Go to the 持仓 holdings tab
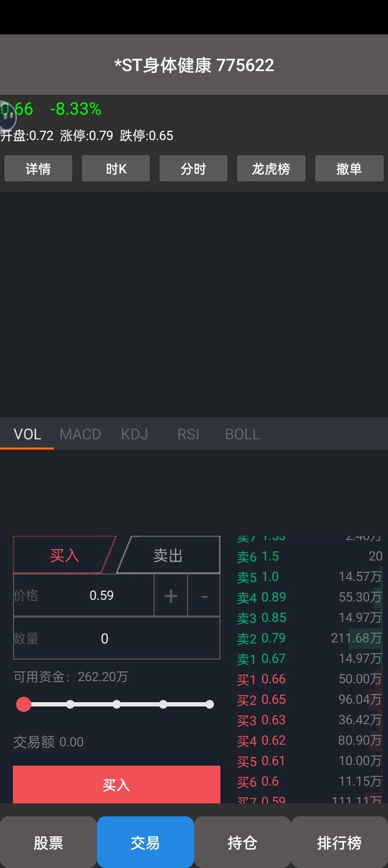 (x=242, y=842)
